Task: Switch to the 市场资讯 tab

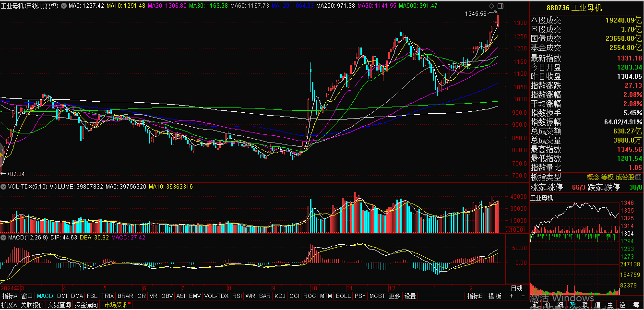Action: pyautogui.click(x=116, y=305)
